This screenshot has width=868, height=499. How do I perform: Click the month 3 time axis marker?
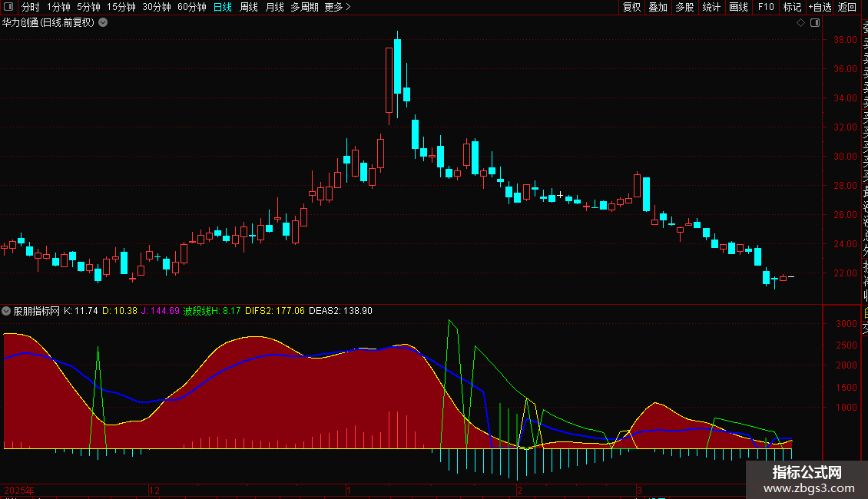639,490
